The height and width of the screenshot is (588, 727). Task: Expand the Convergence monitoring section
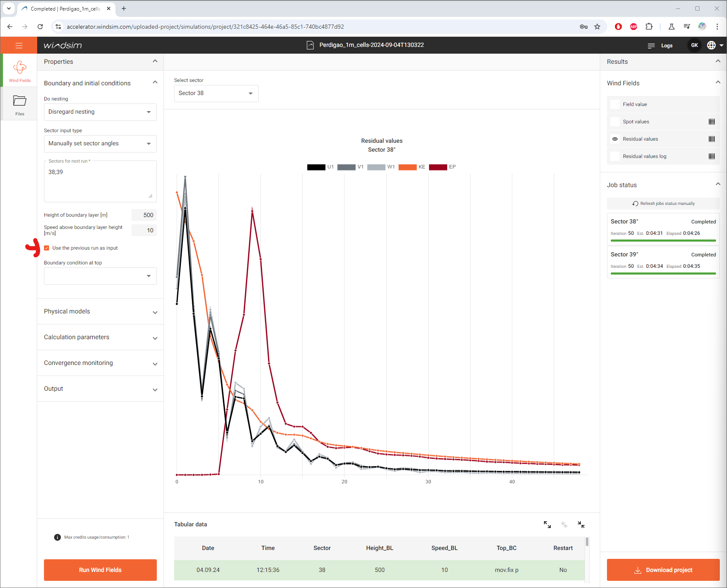pos(100,363)
